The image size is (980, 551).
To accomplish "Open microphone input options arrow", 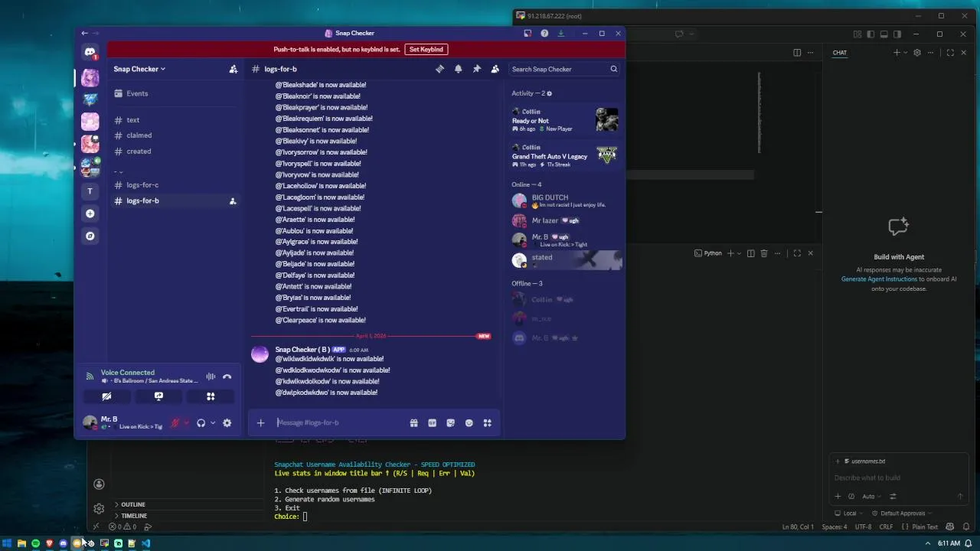I will click(x=186, y=422).
